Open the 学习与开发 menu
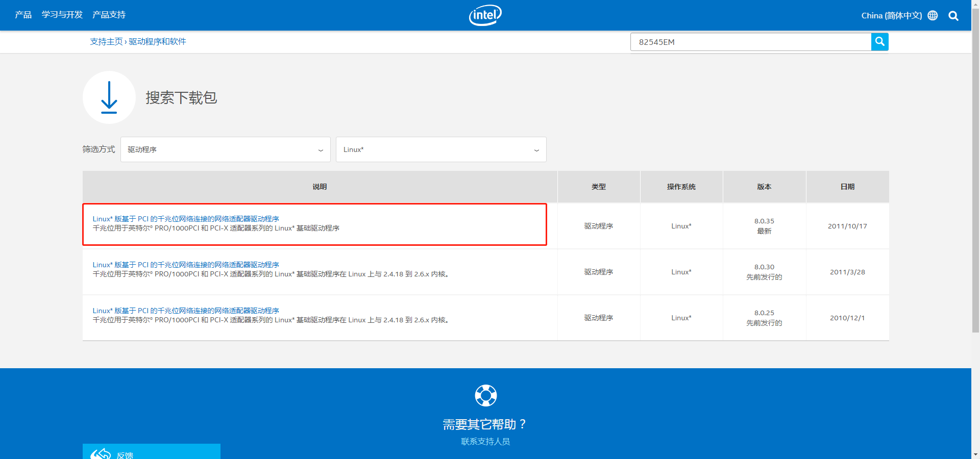Viewport: 980px width, 459px height. tap(62, 15)
